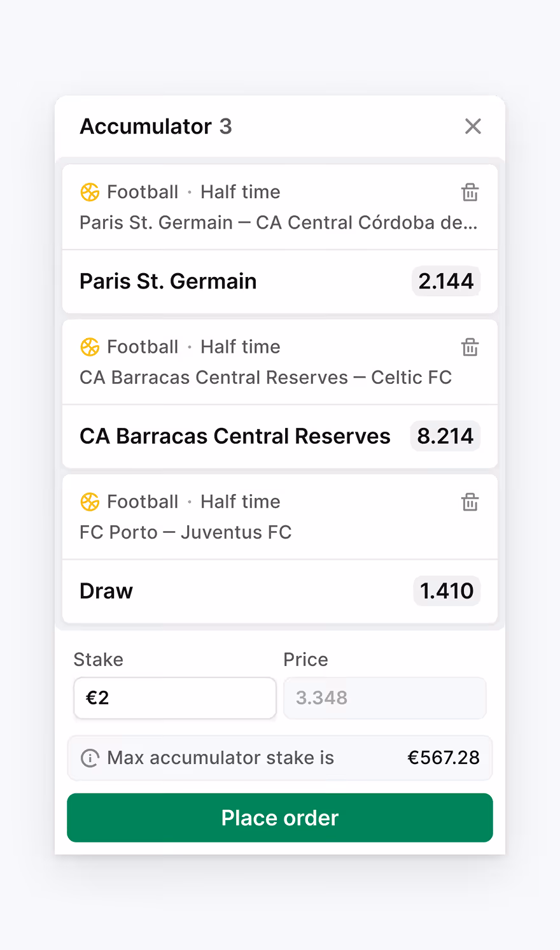Focus the Stake input field
The height and width of the screenshot is (950, 560).
175,698
